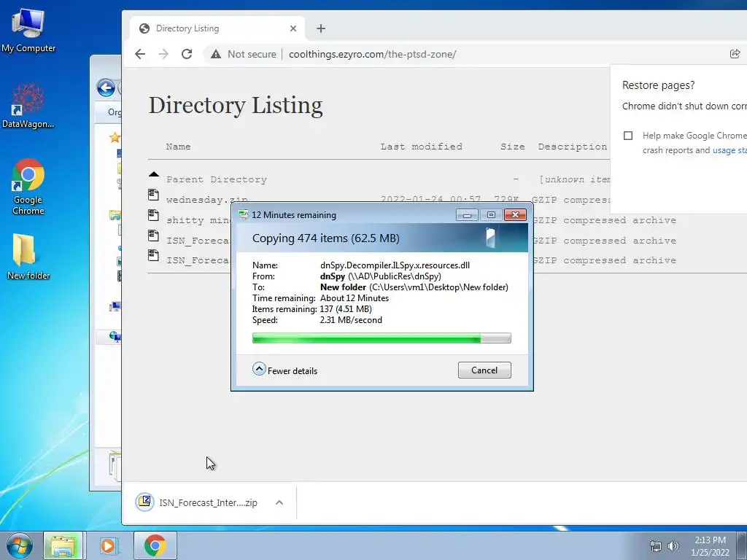
Task: Click Show desktop strip on taskbar
Action: click(742, 545)
